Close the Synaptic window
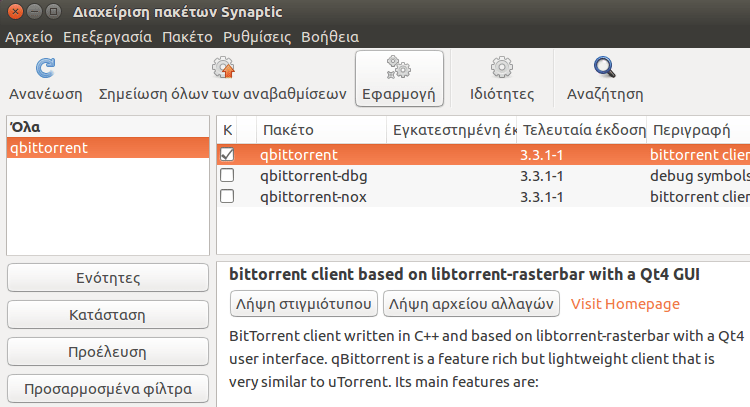This screenshot has height=407, width=750. [15, 11]
